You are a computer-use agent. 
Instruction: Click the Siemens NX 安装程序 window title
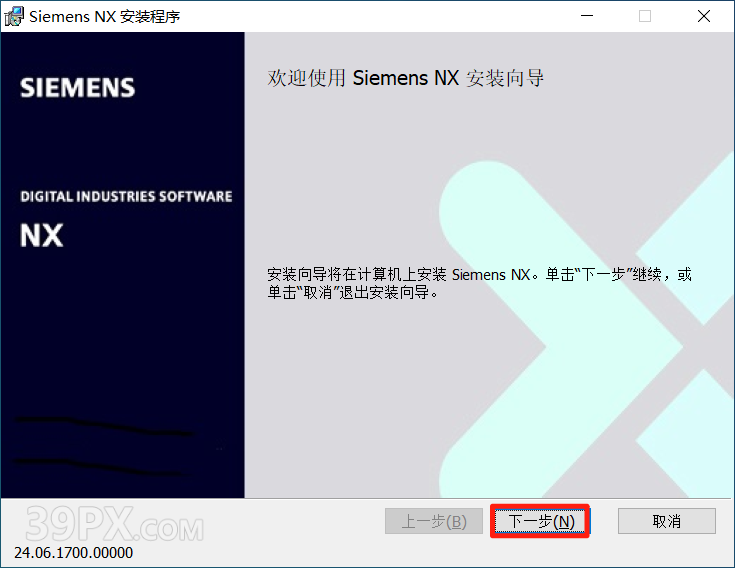click(x=105, y=16)
